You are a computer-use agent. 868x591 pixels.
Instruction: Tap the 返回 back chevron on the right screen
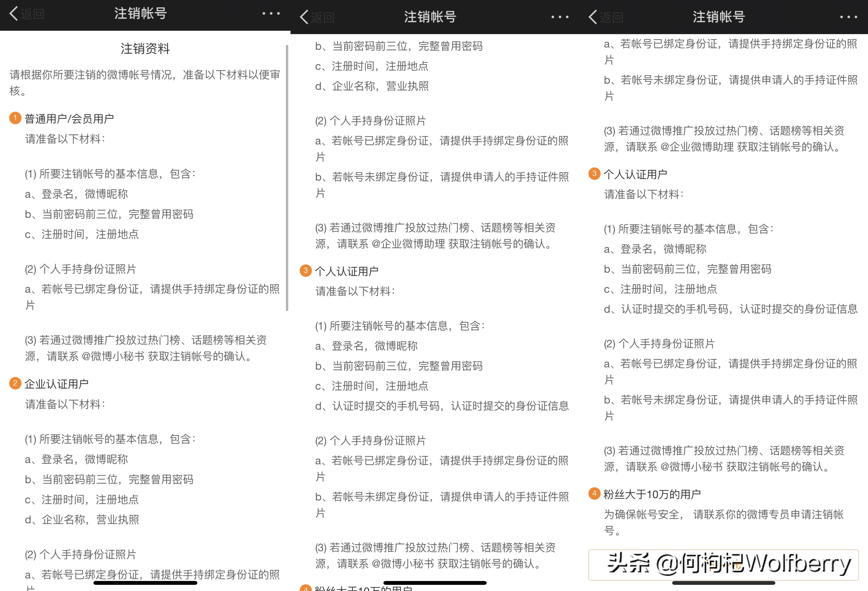pos(593,17)
